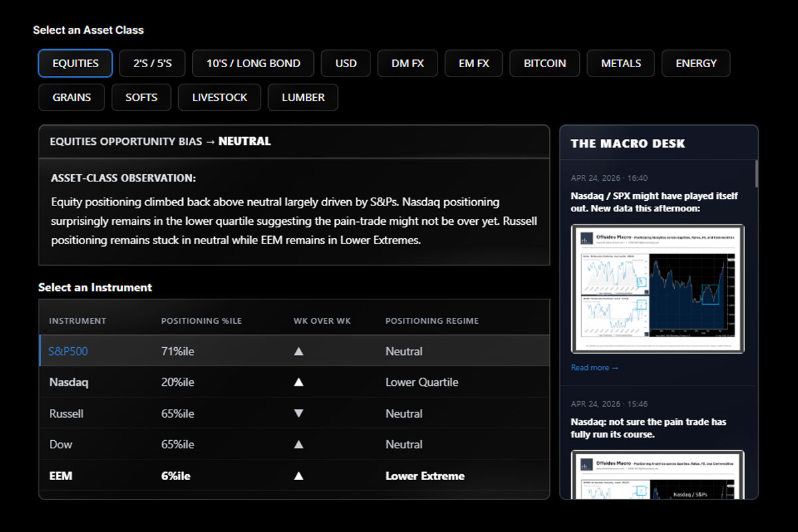The width and height of the screenshot is (798, 532).
Task: Click the Russell down arrow indicator
Action: coord(299,414)
